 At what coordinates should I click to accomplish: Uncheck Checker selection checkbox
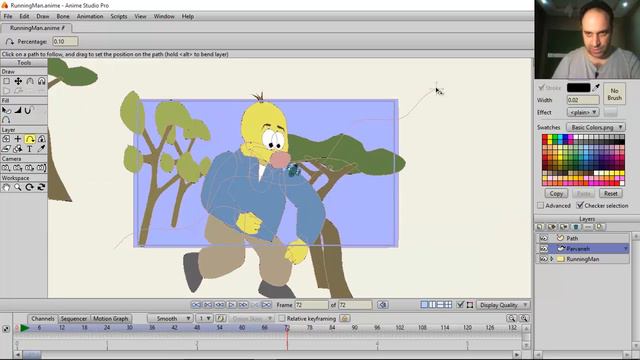coord(580,205)
